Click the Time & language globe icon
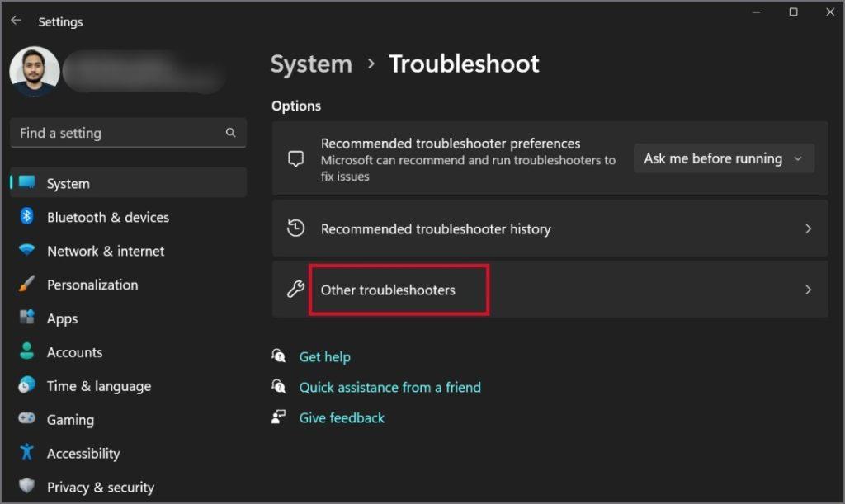The image size is (845, 504). (x=26, y=384)
